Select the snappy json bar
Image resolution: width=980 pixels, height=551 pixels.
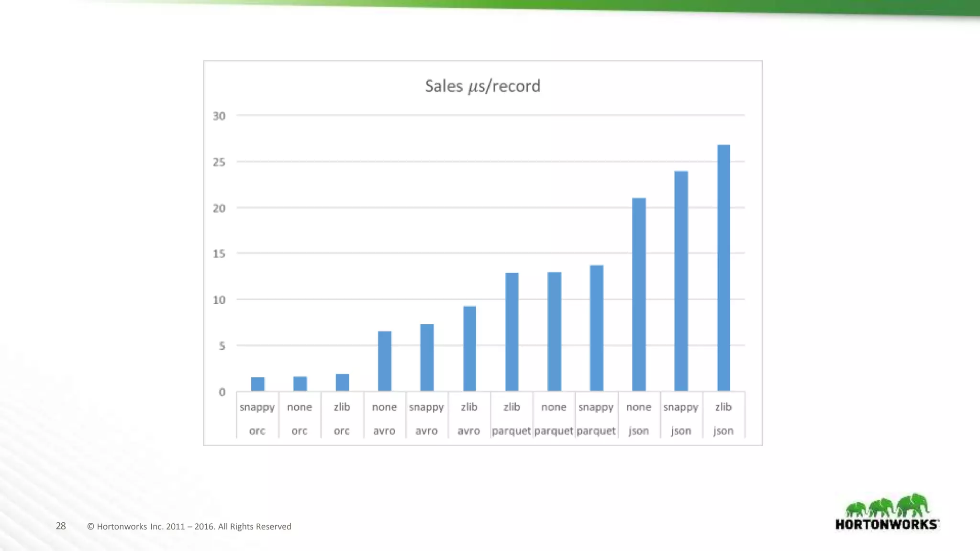(681, 281)
